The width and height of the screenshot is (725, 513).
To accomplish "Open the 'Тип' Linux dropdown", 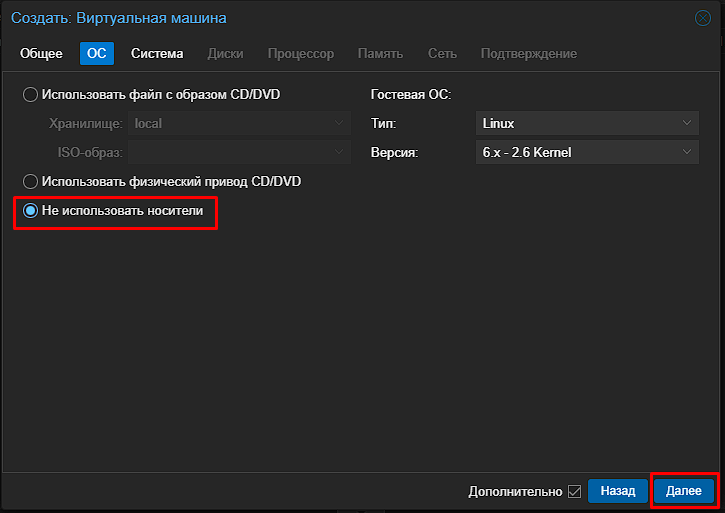I will pyautogui.click(x=587, y=123).
